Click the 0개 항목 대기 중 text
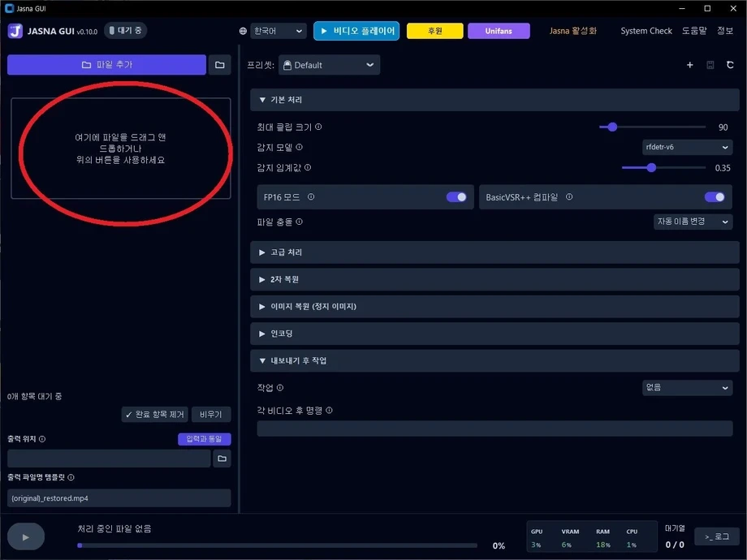The width and height of the screenshot is (747, 560). pos(34,396)
